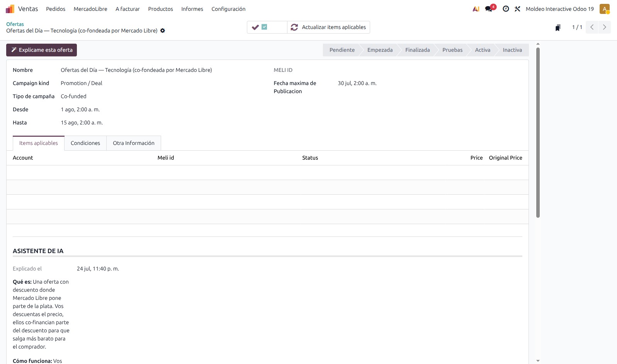The image size is (617, 364).
Task: Click the refresh icon for applicable items
Action: [x=294, y=27]
